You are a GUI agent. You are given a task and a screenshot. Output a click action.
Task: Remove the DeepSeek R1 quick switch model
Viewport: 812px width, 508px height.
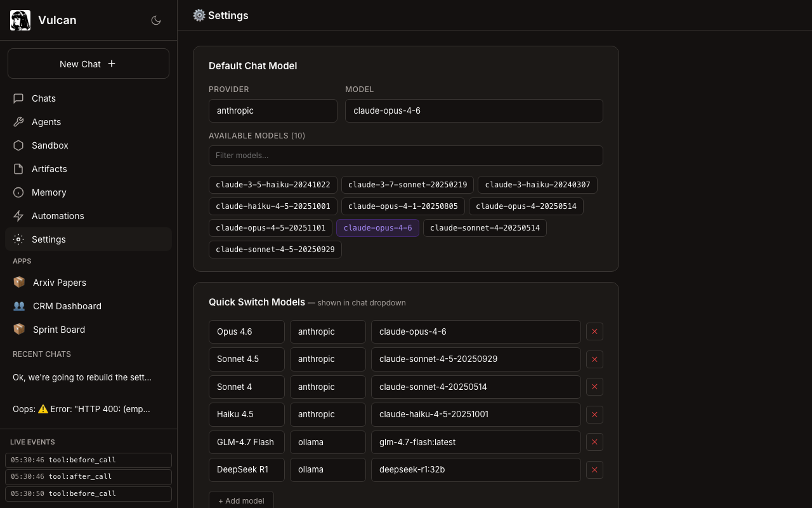(594, 470)
